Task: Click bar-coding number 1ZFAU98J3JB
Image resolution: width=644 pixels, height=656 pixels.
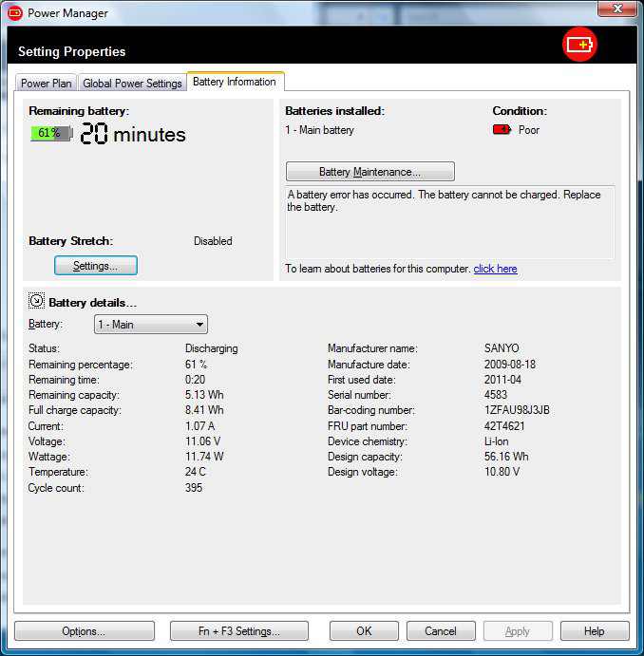Action: click(517, 410)
